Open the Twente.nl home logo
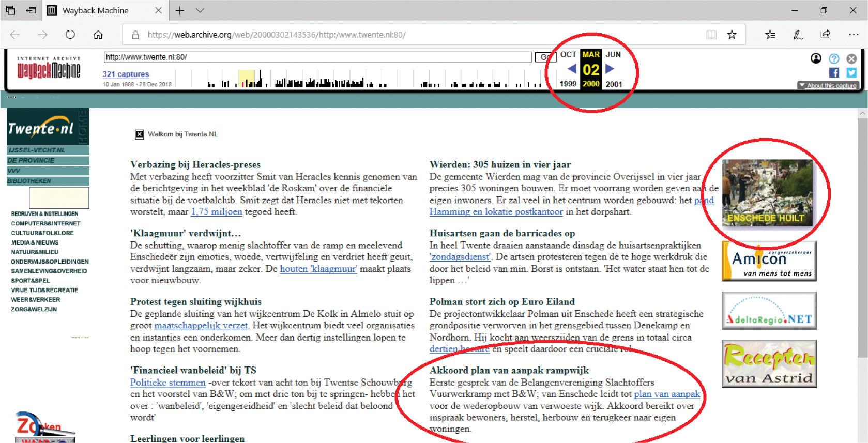The width and height of the screenshot is (868, 443). coord(48,127)
